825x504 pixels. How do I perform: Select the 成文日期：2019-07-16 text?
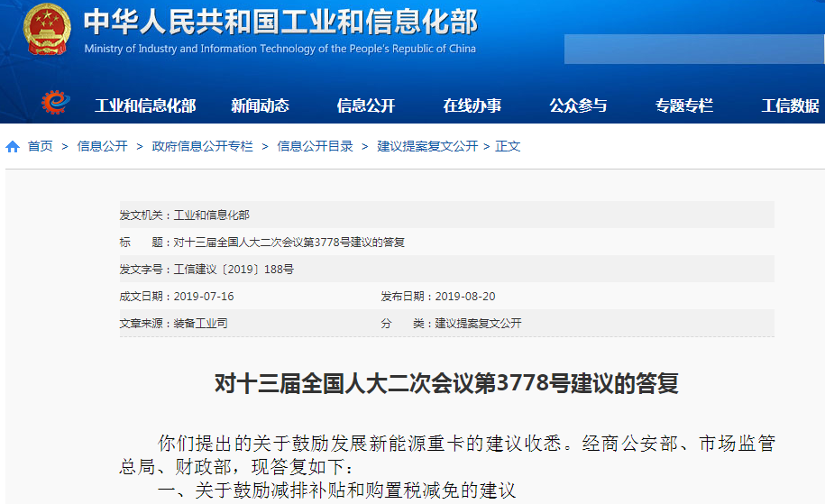pyautogui.click(x=176, y=297)
